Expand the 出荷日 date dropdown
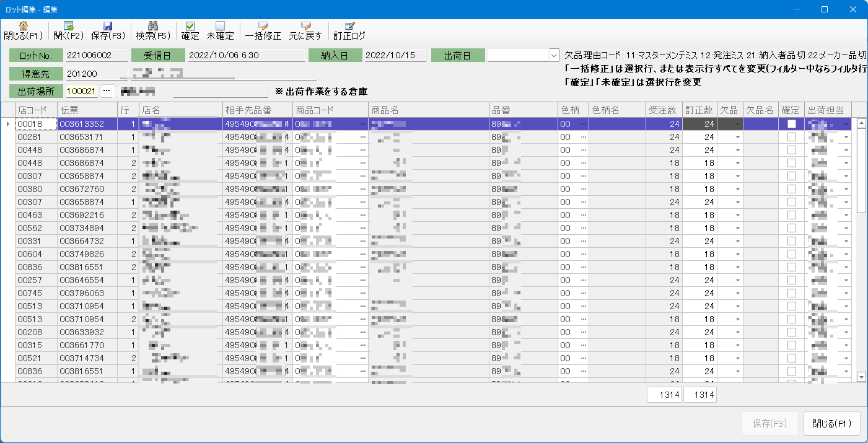868x443 pixels. 553,55
